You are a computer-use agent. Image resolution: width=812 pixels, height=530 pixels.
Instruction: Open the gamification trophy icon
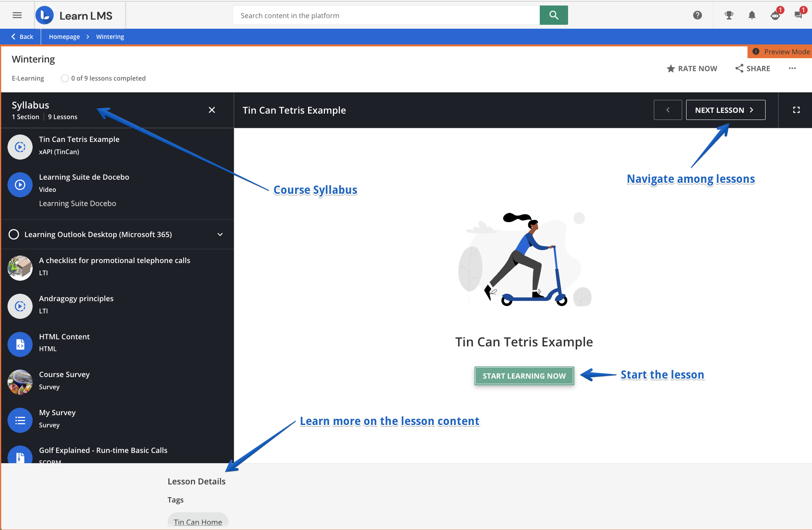729,15
